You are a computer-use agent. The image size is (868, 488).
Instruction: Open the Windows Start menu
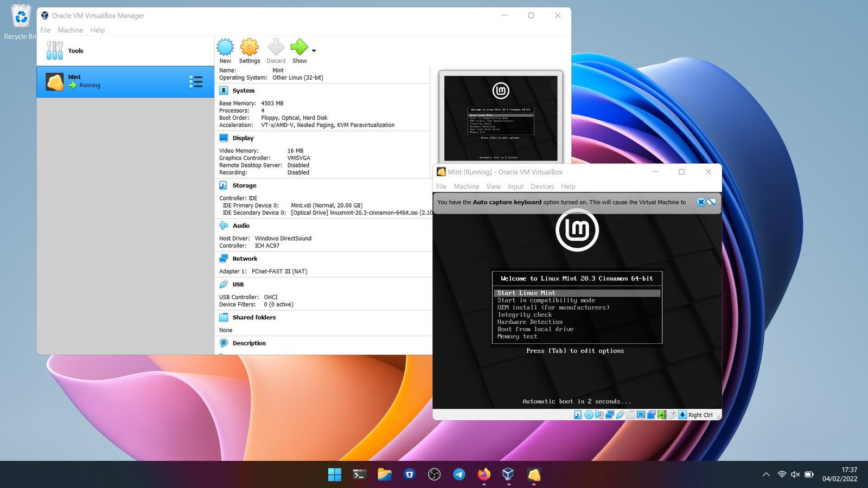(335, 474)
